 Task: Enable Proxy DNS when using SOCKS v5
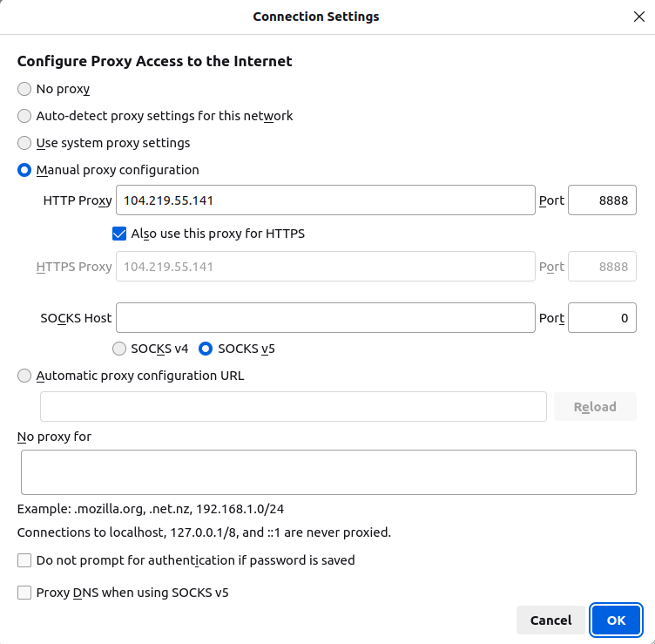24,593
